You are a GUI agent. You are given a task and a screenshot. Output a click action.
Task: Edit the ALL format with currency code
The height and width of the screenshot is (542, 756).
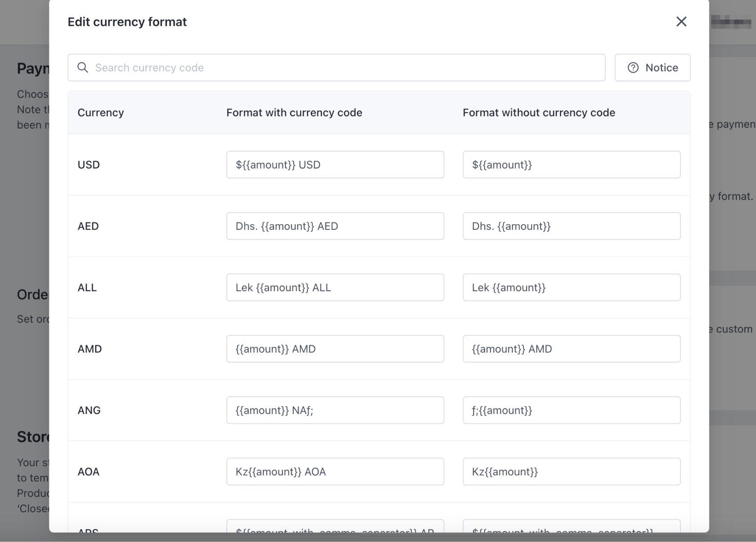pyautogui.click(x=335, y=287)
